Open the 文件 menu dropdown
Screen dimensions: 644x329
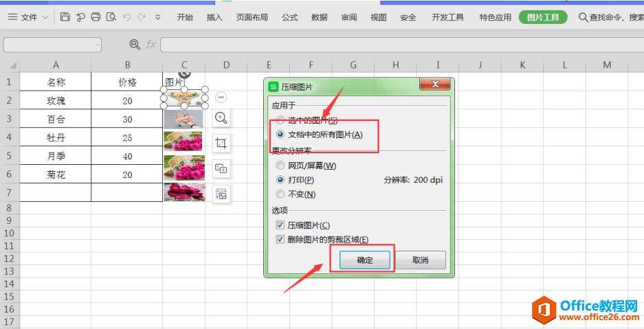(29, 17)
